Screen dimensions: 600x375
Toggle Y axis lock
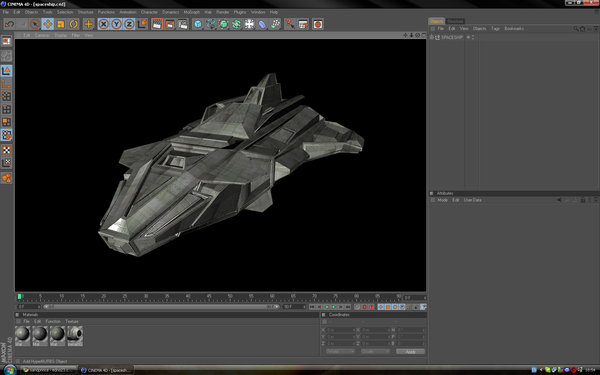pos(116,24)
